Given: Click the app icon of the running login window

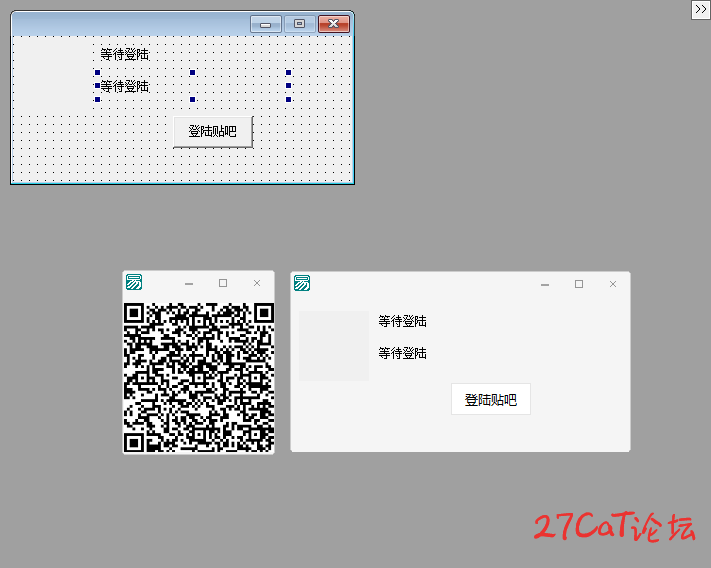Looking at the screenshot, I should (302, 283).
